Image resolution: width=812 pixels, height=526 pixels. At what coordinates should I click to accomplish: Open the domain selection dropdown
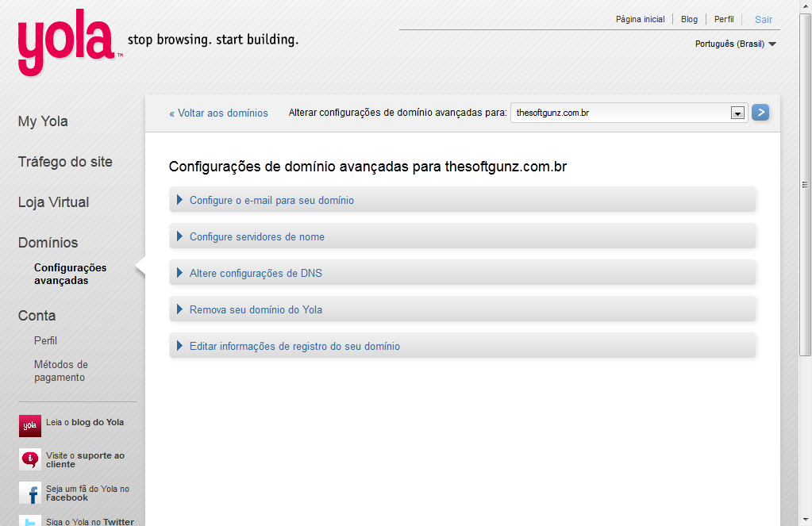click(x=629, y=113)
